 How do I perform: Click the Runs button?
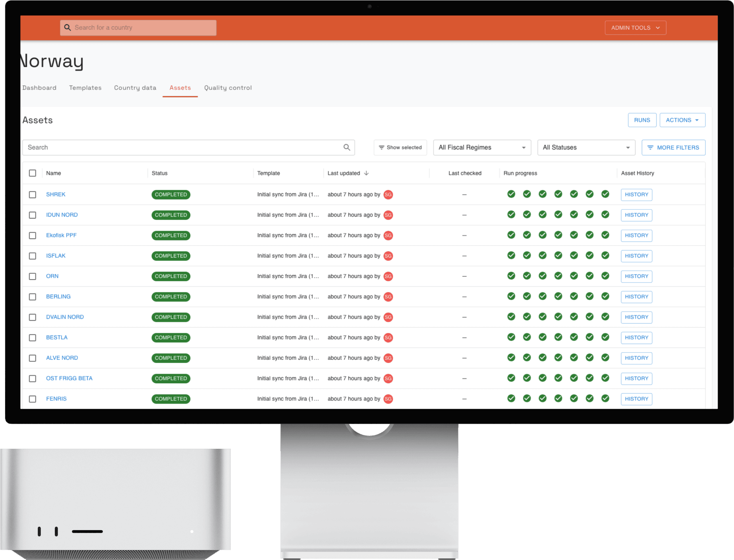pyautogui.click(x=642, y=120)
